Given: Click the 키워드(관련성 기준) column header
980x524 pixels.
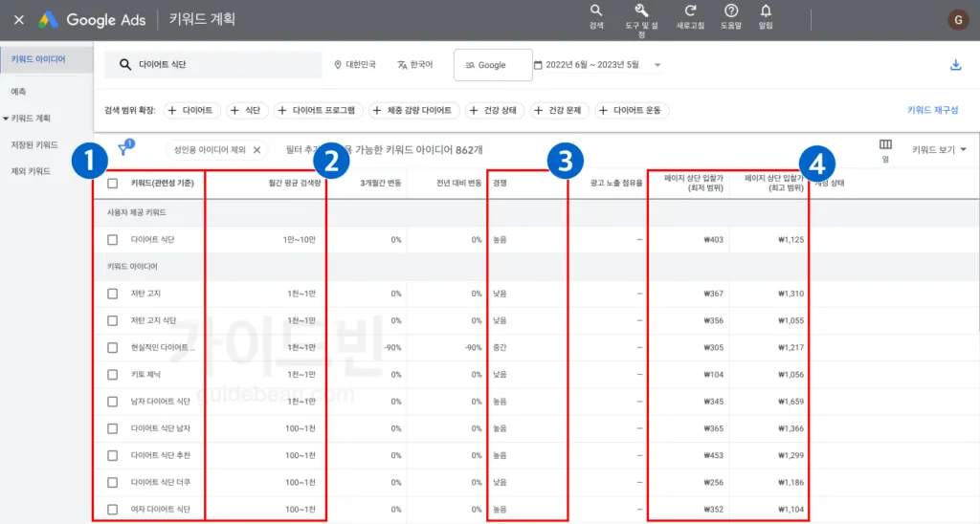Looking at the screenshot, I should point(163,183).
